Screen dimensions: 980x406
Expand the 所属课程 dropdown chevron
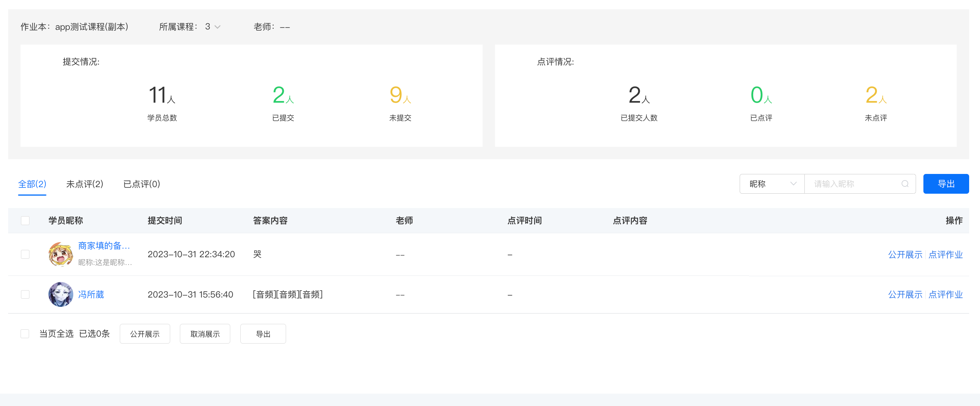click(x=217, y=27)
